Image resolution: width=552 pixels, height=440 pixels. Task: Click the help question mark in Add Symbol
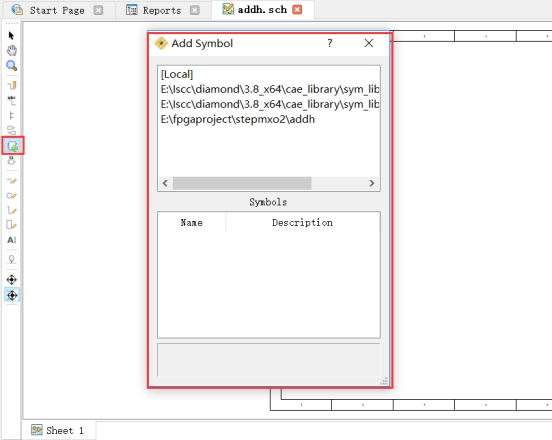pyautogui.click(x=330, y=43)
